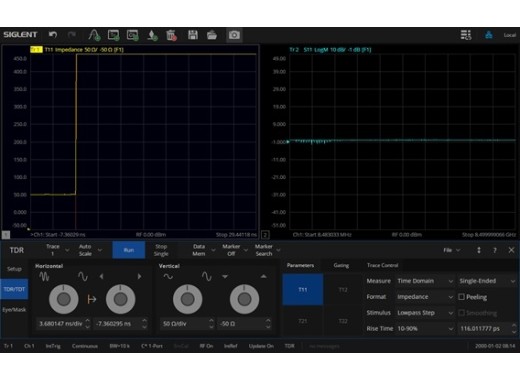Click the Stop Single button

pyautogui.click(x=161, y=250)
